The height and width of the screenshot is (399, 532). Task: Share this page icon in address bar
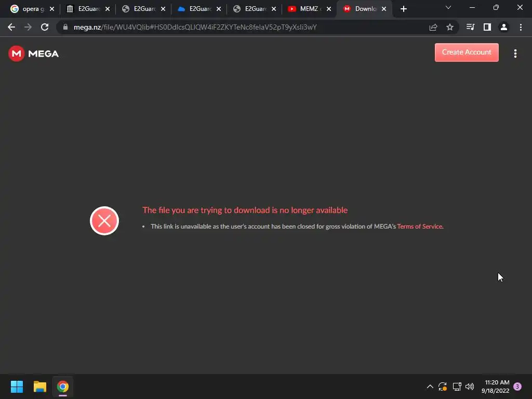pos(433,27)
